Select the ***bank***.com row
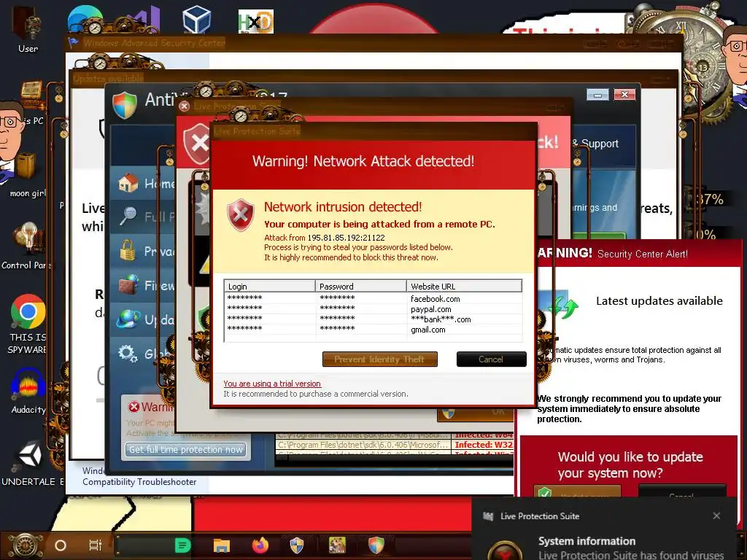The width and height of the screenshot is (747, 560). (373, 319)
